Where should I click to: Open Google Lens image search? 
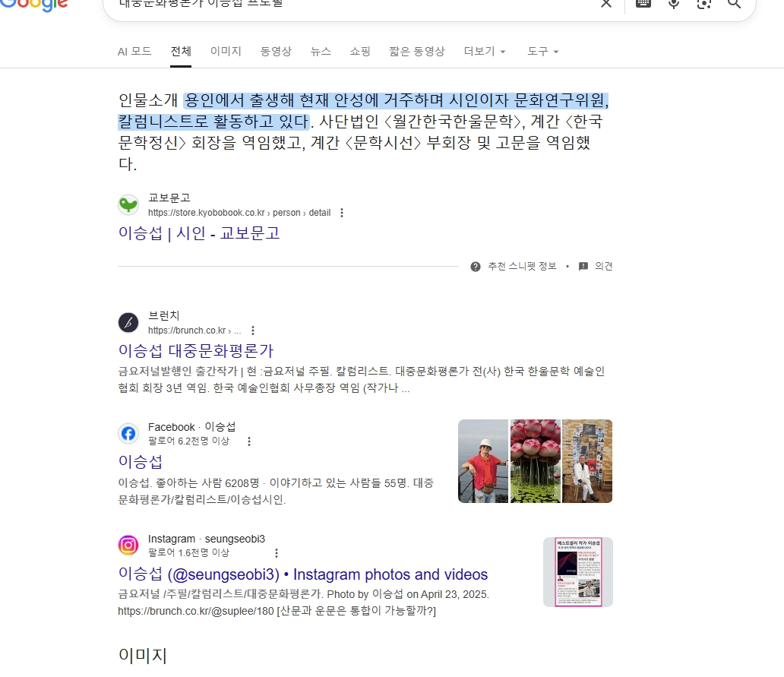coord(703,4)
